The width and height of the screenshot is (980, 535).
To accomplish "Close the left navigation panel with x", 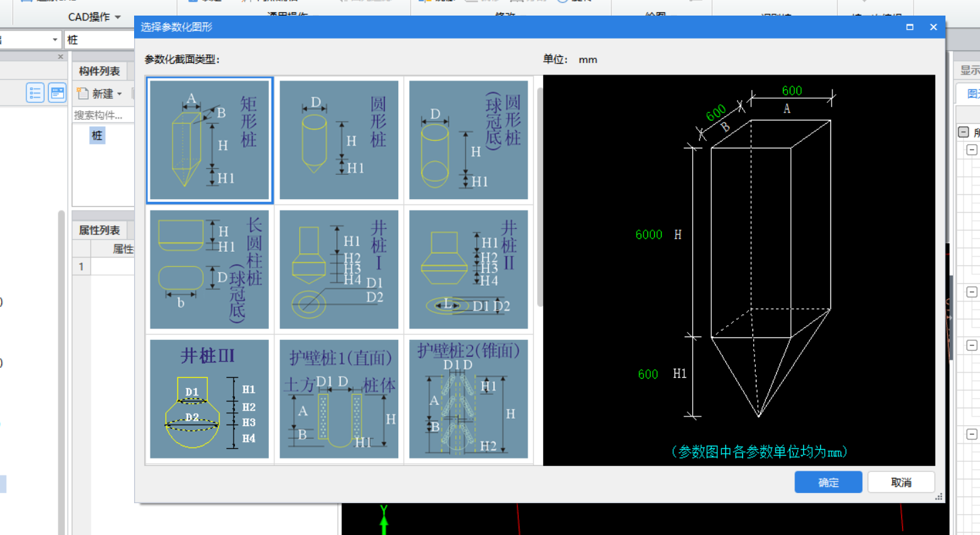I will [60, 57].
